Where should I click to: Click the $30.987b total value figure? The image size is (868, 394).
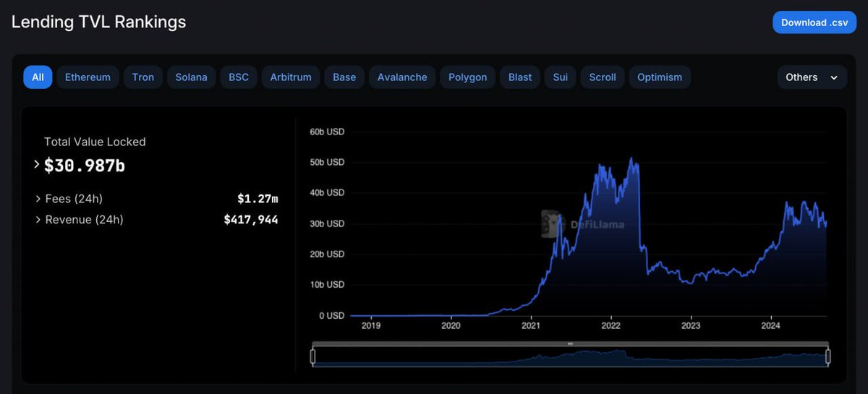pos(85,166)
